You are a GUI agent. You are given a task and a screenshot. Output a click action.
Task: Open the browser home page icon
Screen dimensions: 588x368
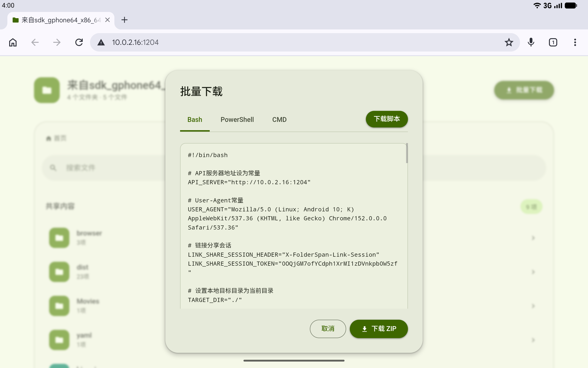(13, 42)
